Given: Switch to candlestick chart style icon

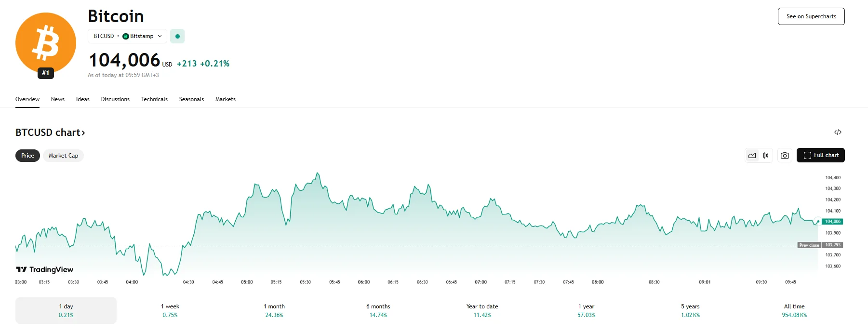Looking at the screenshot, I should [766, 156].
